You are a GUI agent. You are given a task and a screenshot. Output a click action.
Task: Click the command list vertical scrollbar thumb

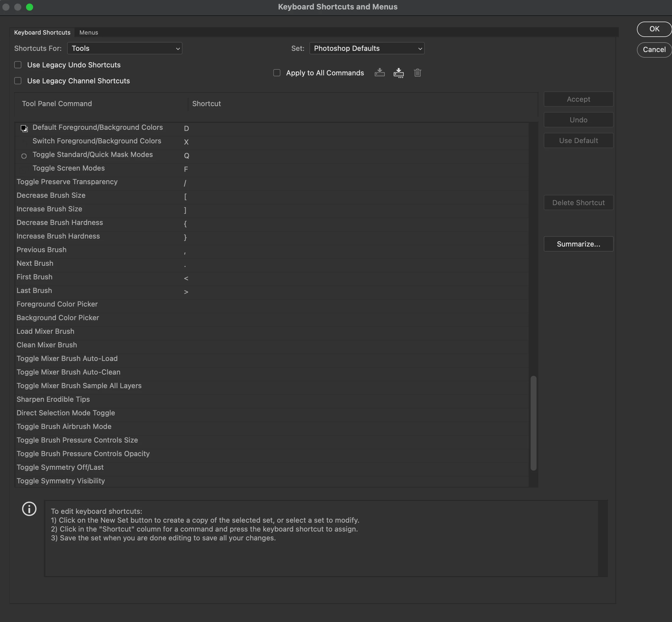(x=533, y=423)
